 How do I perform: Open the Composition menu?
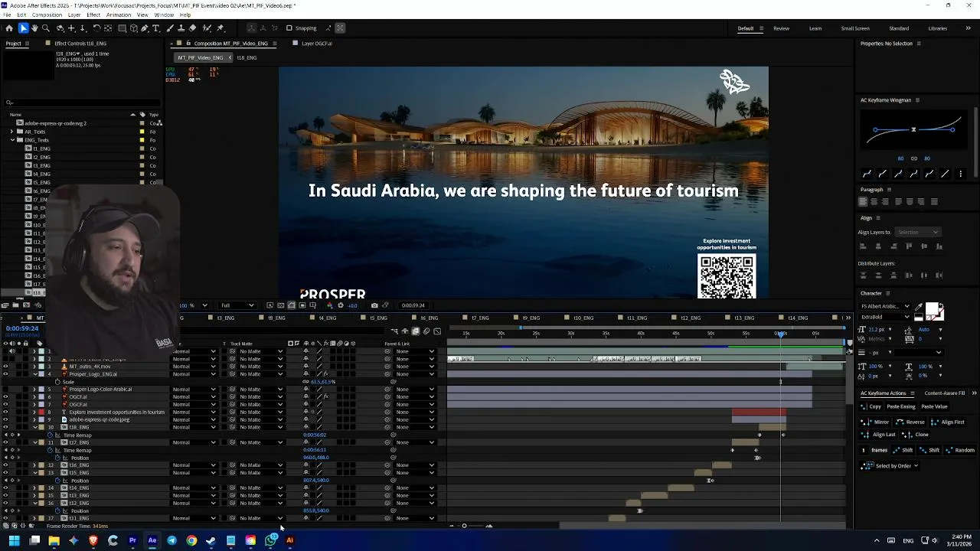point(47,15)
